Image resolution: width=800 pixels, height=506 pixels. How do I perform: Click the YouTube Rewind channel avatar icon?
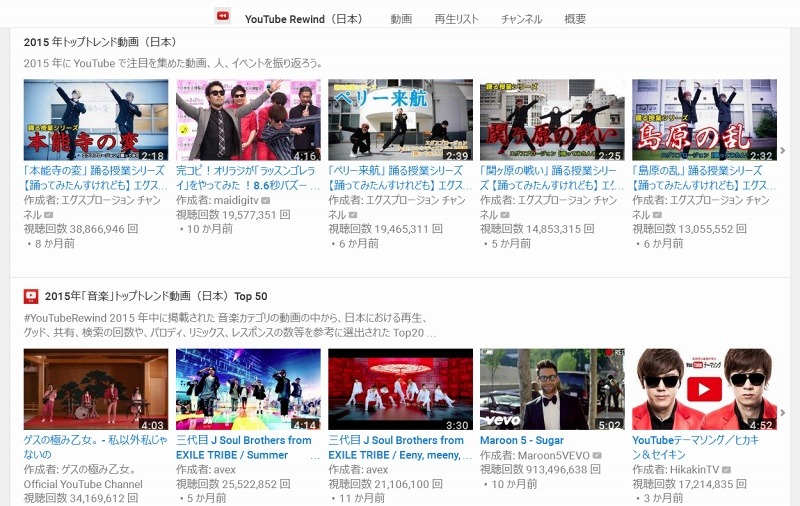pyautogui.click(x=223, y=16)
